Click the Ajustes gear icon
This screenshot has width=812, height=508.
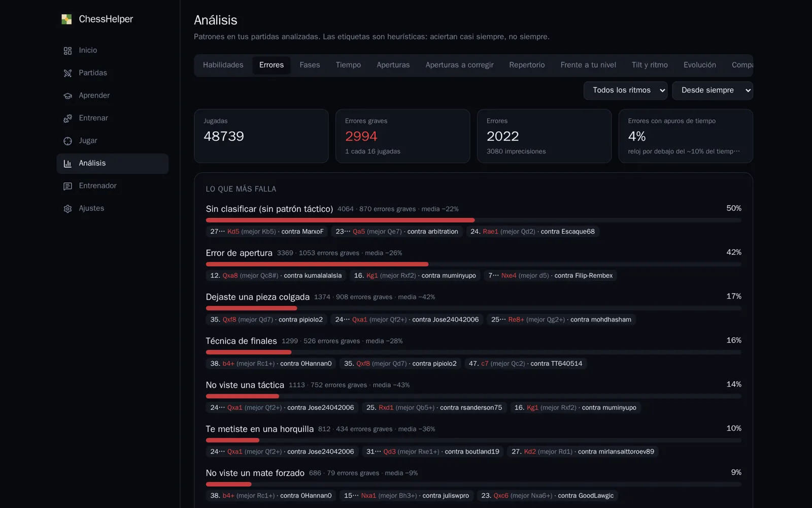[x=67, y=209]
